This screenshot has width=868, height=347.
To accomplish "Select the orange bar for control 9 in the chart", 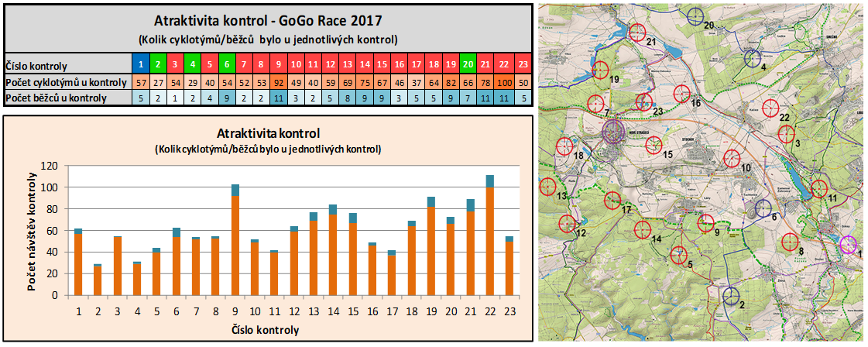I will click(235, 246).
